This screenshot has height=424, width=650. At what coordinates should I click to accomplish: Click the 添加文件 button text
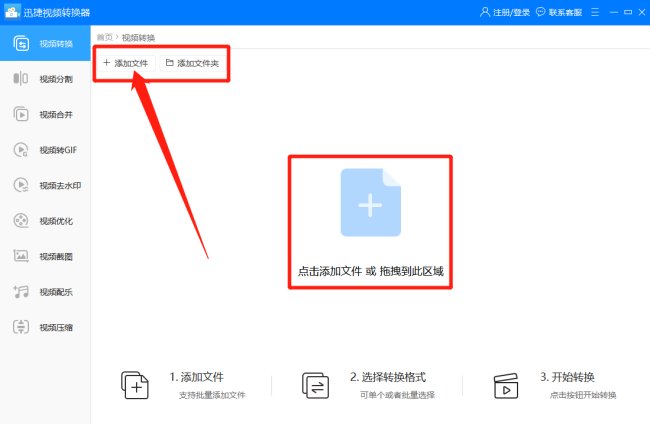(131, 63)
